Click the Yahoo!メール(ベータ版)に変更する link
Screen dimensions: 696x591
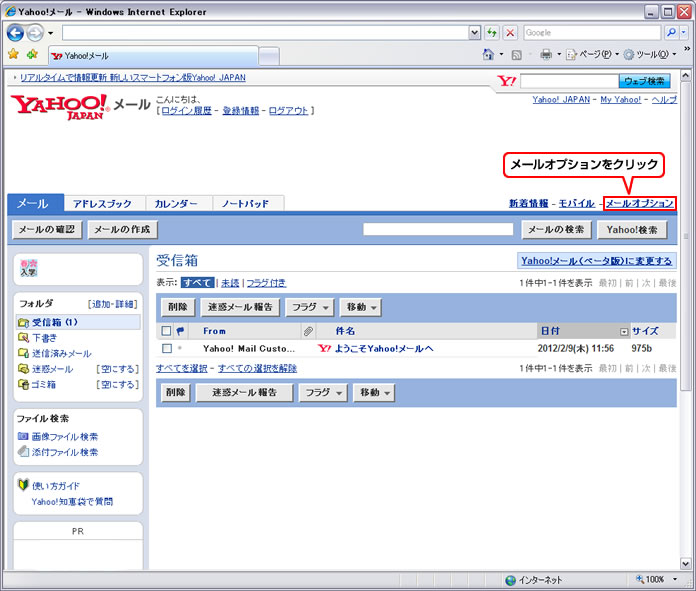point(597,261)
